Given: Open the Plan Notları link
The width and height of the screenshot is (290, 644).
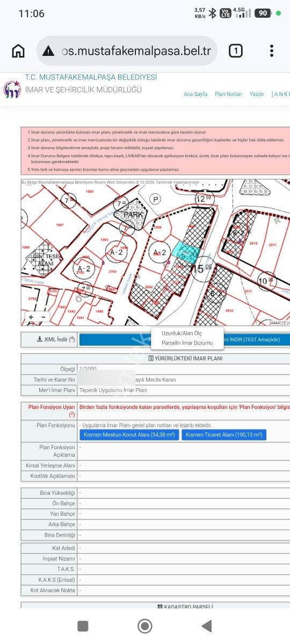Looking at the screenshot, I should click(228, 94).
